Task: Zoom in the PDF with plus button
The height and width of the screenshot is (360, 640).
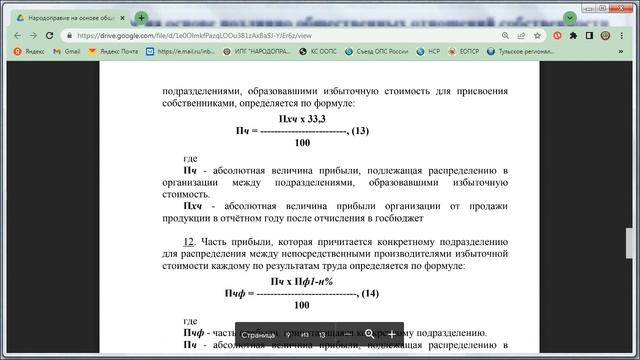Action: tap(391, 335)
